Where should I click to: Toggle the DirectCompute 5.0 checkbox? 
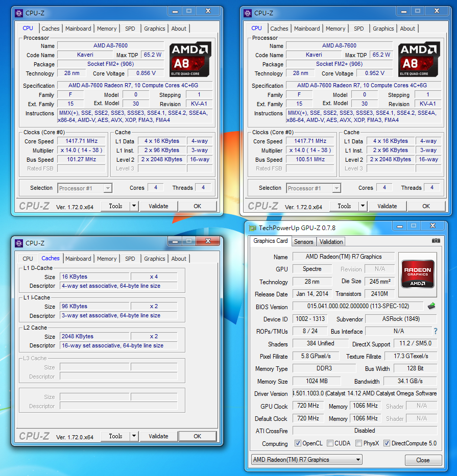(x=387, y=443)
